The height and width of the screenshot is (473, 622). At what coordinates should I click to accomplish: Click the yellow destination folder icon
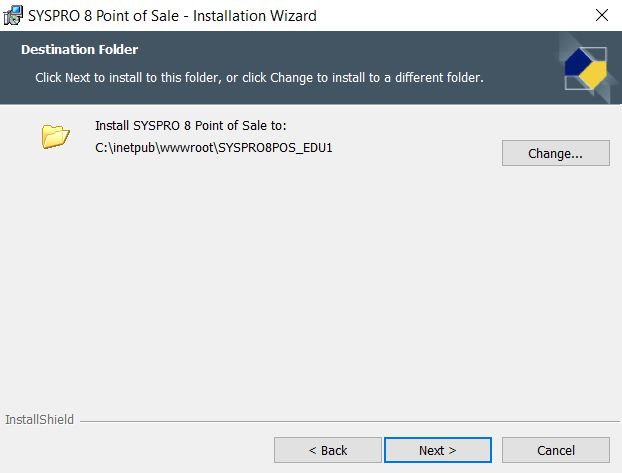point(55,136)
